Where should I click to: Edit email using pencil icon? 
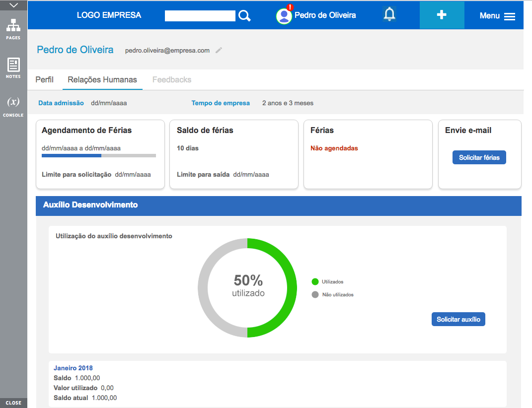click(x=219, y=50)
